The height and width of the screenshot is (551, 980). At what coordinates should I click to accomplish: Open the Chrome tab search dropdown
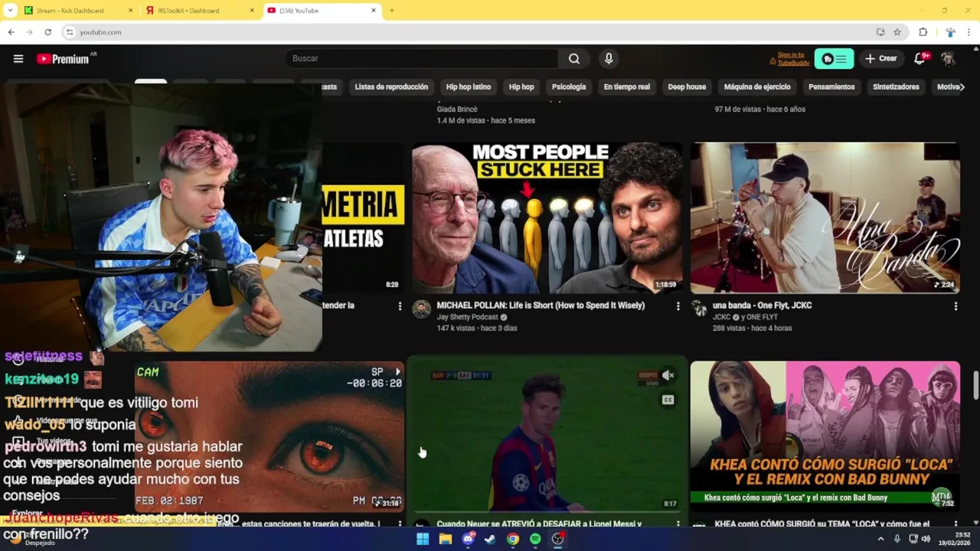(10, 11)
